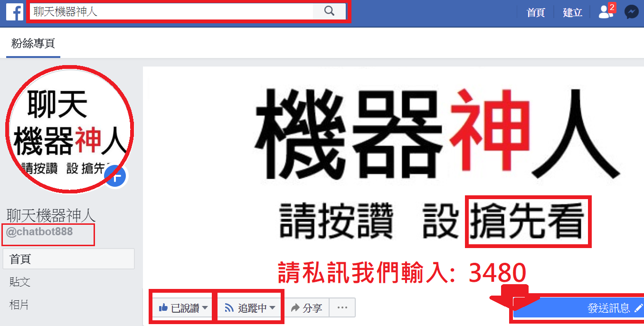Viewport: 644px width, 326px height.
Task: Expand the 已說讚 dropdown arrow
Action: pos(205,308)
